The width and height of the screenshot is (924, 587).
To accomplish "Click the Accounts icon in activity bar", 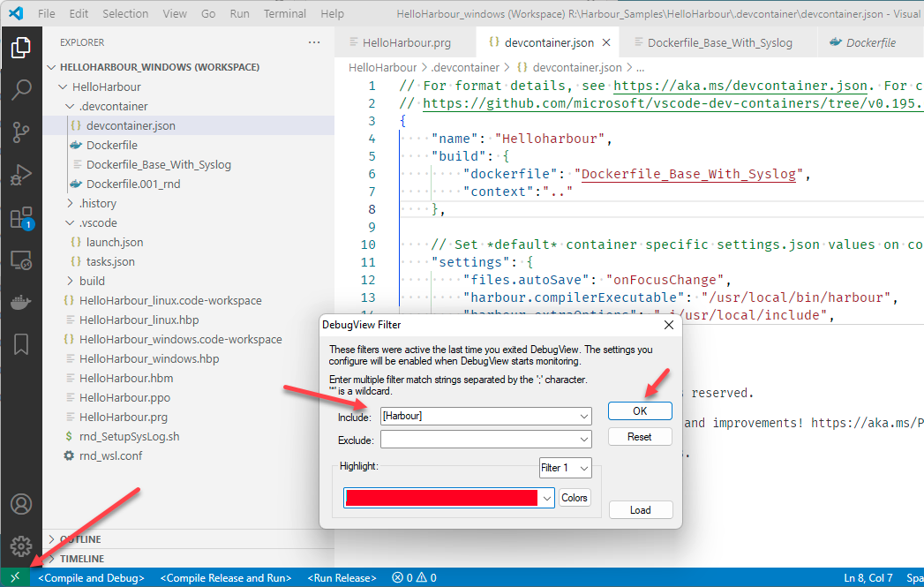I will tap(21, 504).
